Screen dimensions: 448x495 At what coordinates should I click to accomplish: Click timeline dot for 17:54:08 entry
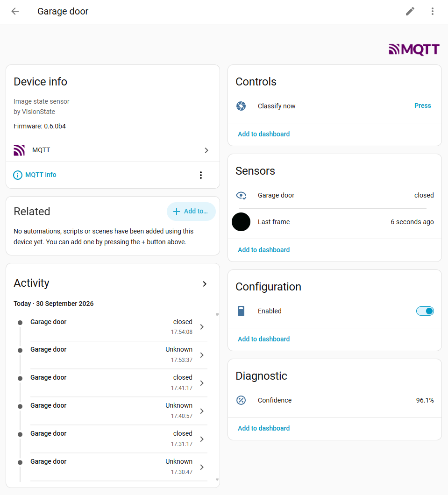(20, 323)
